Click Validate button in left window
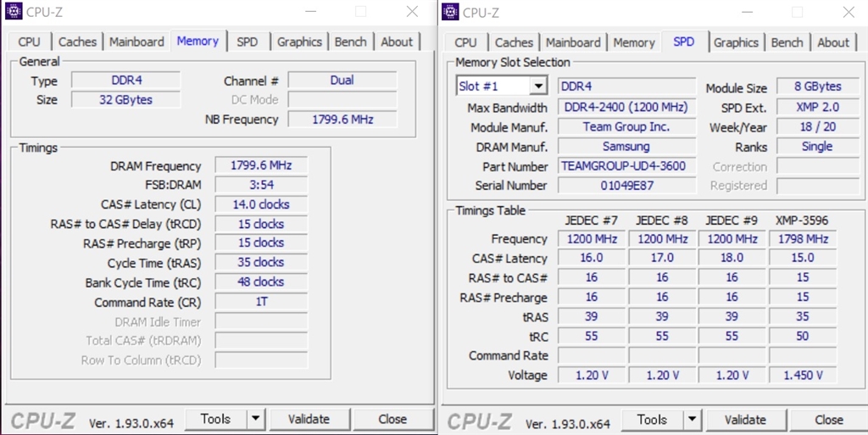Screen dimensions: 868x435 click(309, 420)
